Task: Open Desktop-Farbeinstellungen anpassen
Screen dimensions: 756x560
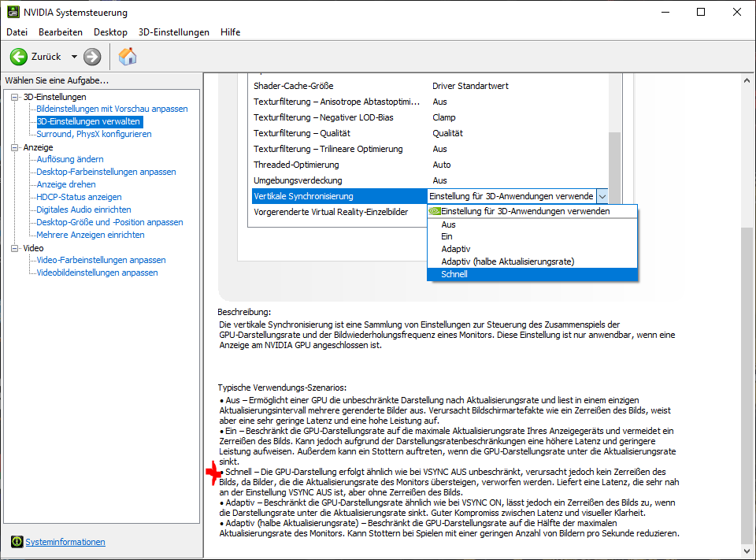Action: [106, 172]
